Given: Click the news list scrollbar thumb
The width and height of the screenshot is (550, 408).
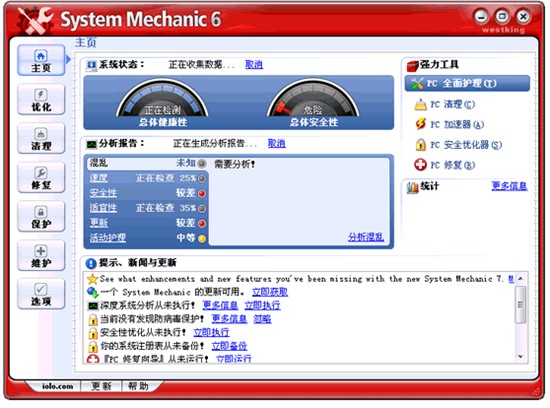Looking at the screenshot, I should pyautogui.click(x=520, y=304).
